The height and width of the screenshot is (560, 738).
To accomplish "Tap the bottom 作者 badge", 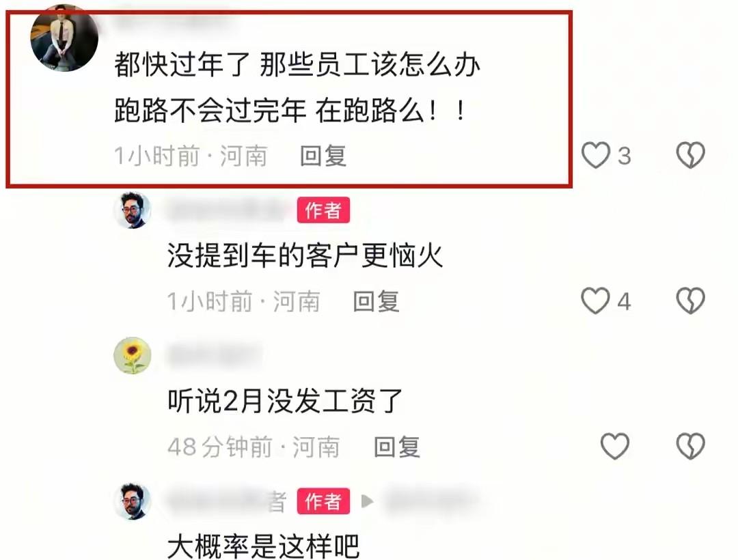I will click(323, 501).
